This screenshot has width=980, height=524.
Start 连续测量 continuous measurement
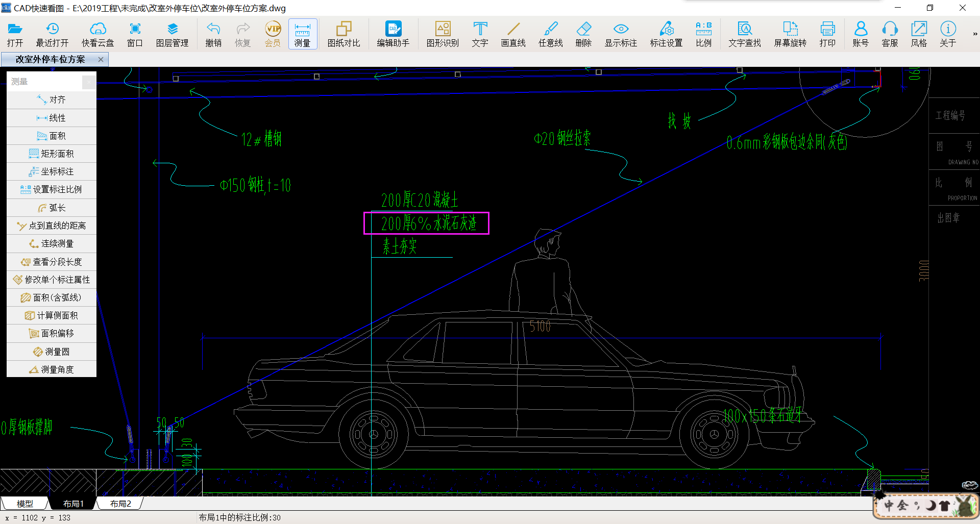click(x=52, y=244)
